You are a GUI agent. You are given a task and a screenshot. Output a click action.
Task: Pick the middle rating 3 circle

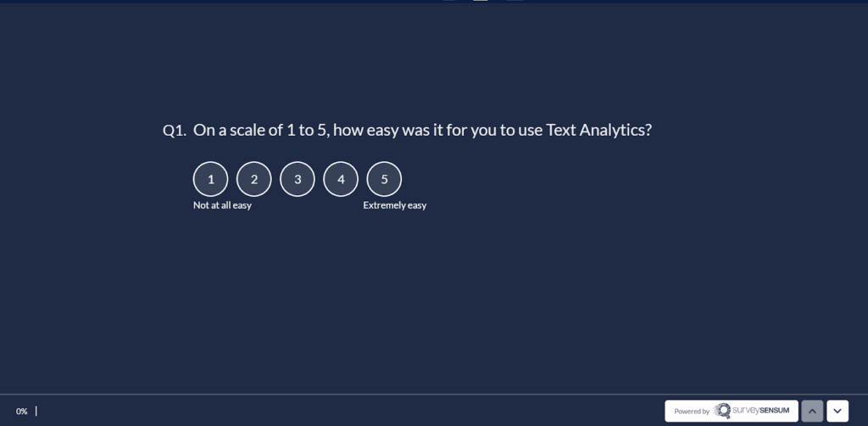click(x=298, y=179)
